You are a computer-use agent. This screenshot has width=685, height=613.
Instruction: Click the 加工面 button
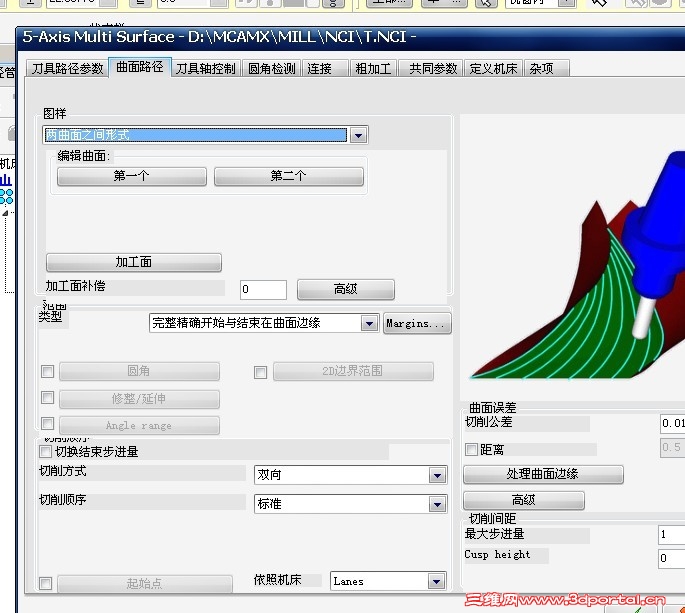(134, 262)
